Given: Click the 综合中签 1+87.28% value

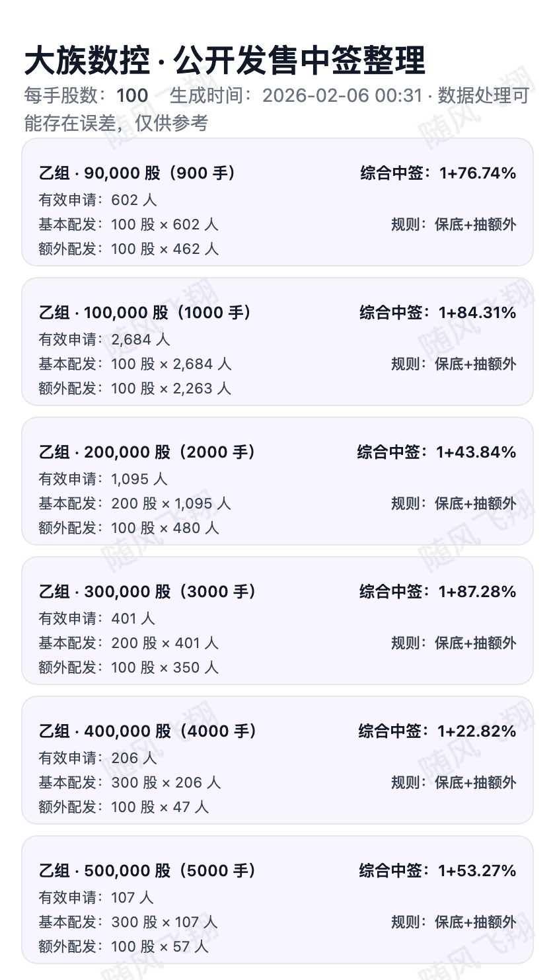Looking at the screenshot, I should click(x=437, y=592).
